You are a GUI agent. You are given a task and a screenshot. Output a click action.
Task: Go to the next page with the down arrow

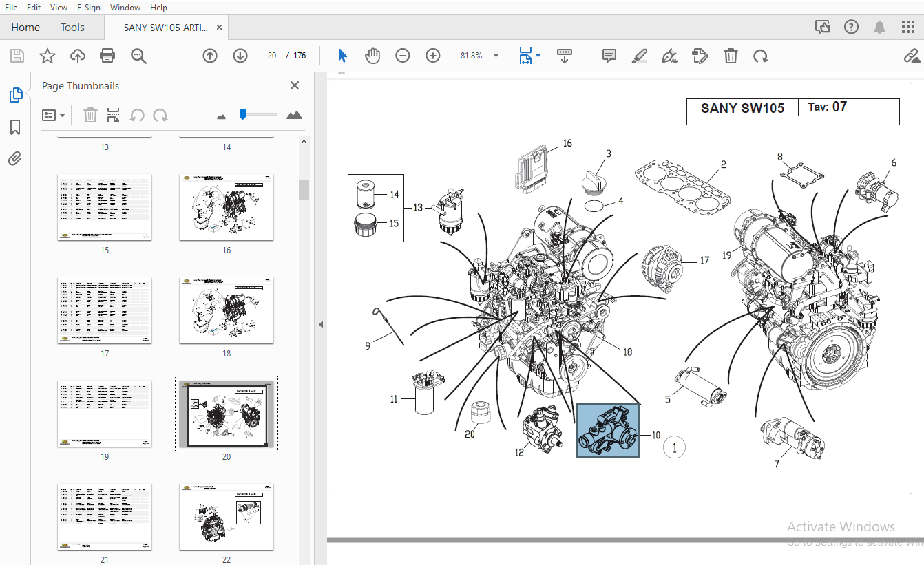click(x=240, y=56)
